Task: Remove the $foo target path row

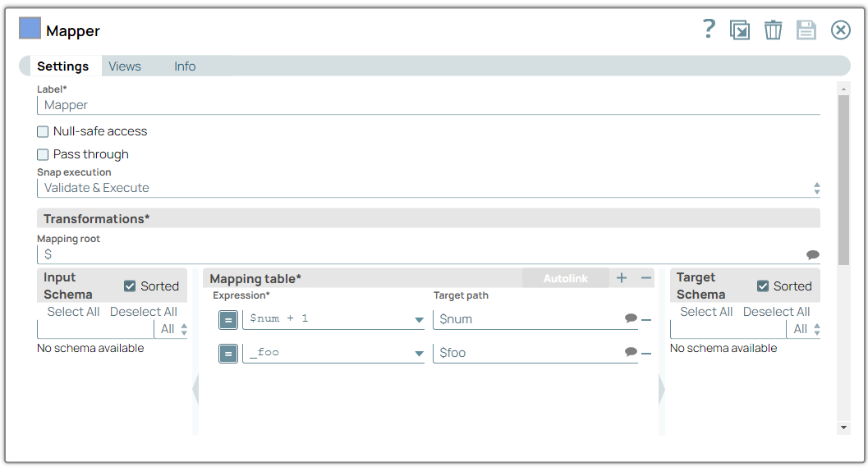Action: [x=646, y=353]
